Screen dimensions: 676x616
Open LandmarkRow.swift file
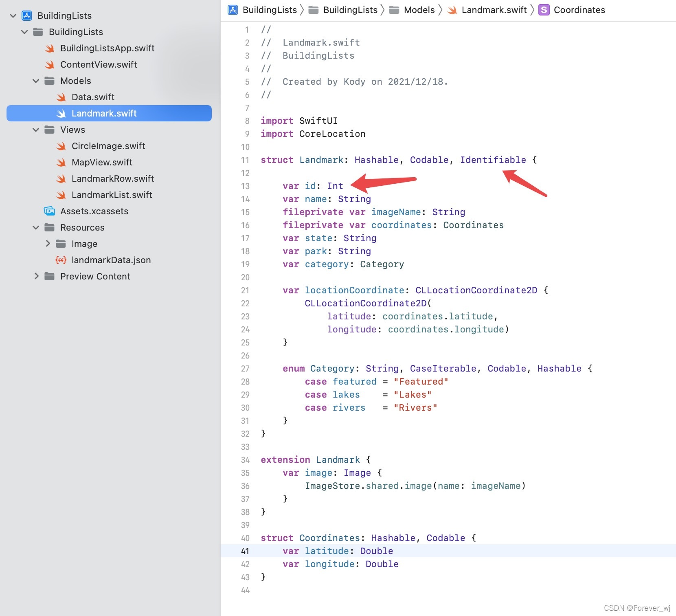(113, 178)
